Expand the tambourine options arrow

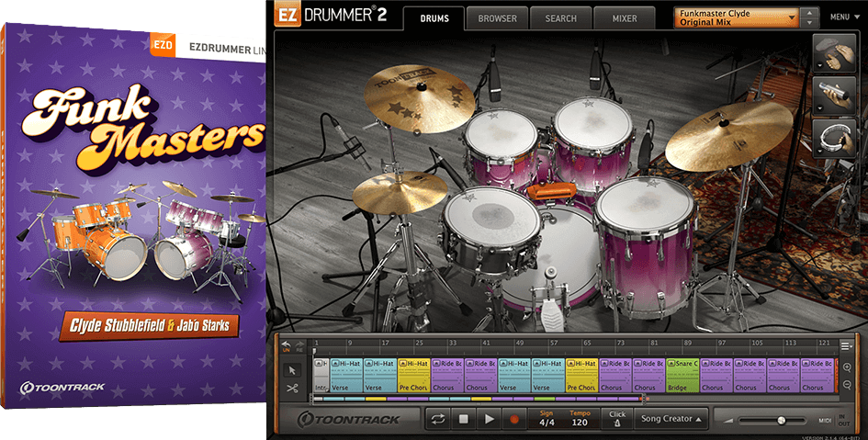819,151
